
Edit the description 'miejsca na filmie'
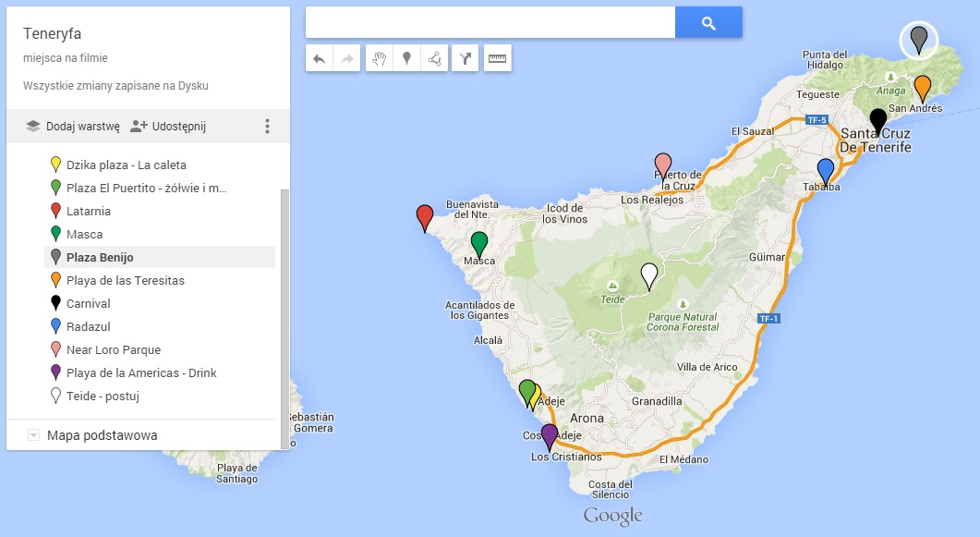tap(65, 58)
